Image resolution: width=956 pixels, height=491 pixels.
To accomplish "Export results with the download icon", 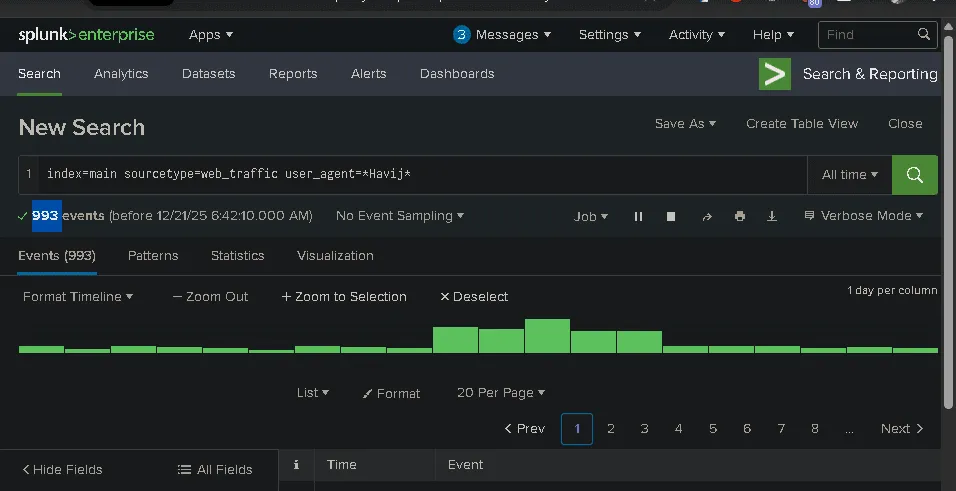I will point(772,216).
